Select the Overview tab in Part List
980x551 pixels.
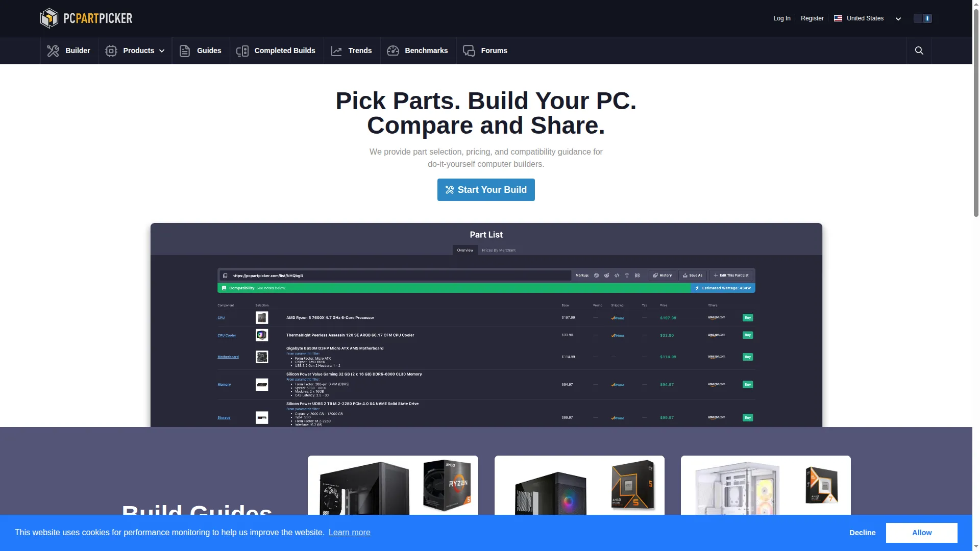[x=465, y=250]
